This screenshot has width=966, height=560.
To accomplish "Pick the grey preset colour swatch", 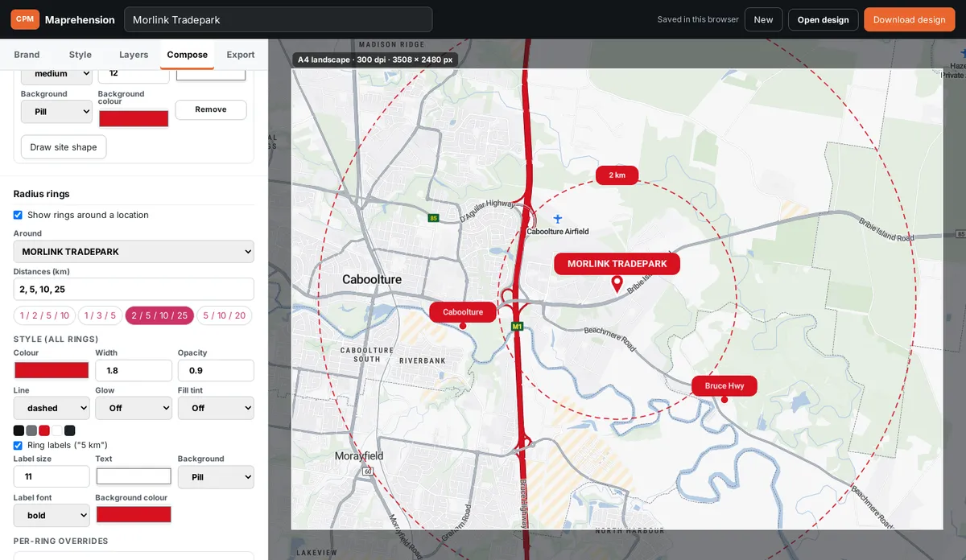I will coord(31,430).
